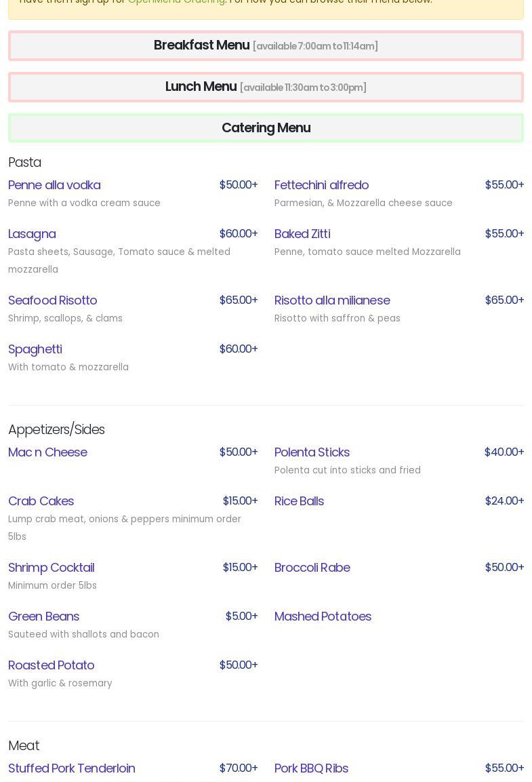The width and height of the screenshot is (532, 782).
Task: Click the Polenta Sticks item
Action: pyautogui.click(x=312, y=452)
